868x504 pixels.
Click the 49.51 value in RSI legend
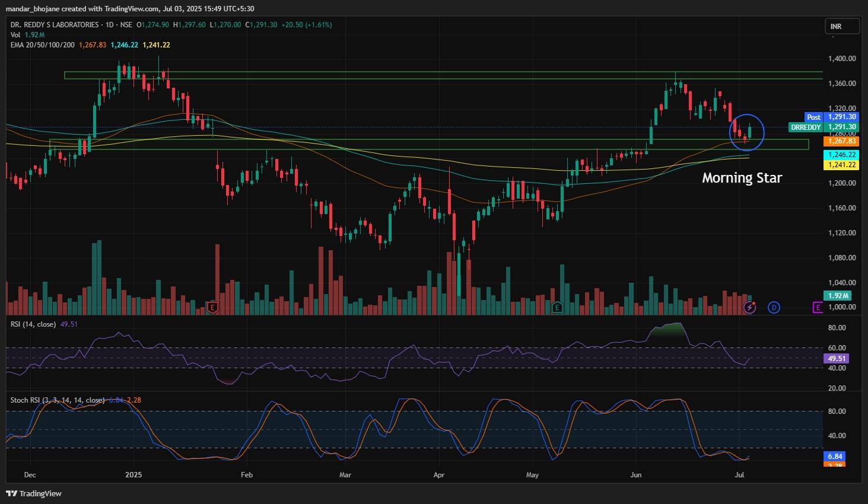[x=69, y=324]
